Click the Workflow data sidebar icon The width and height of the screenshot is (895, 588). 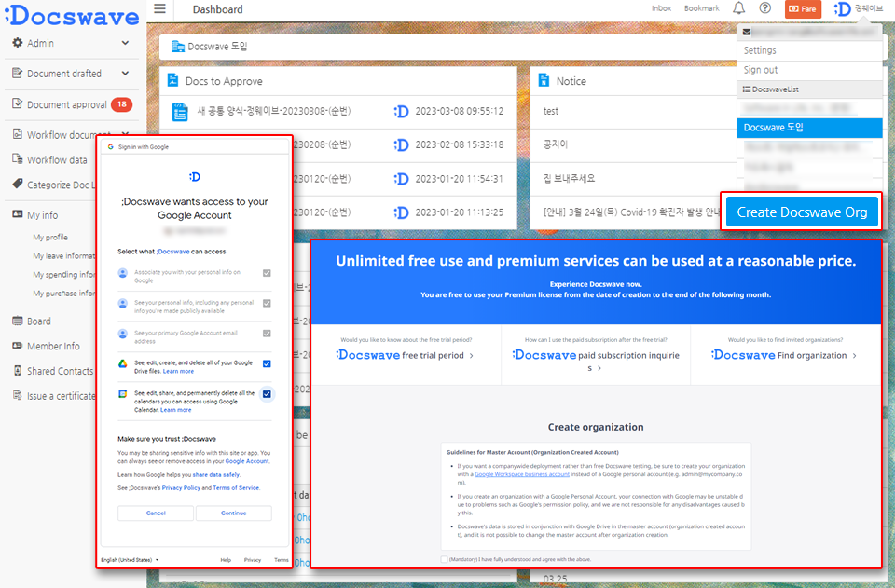[x=18, y=159]
